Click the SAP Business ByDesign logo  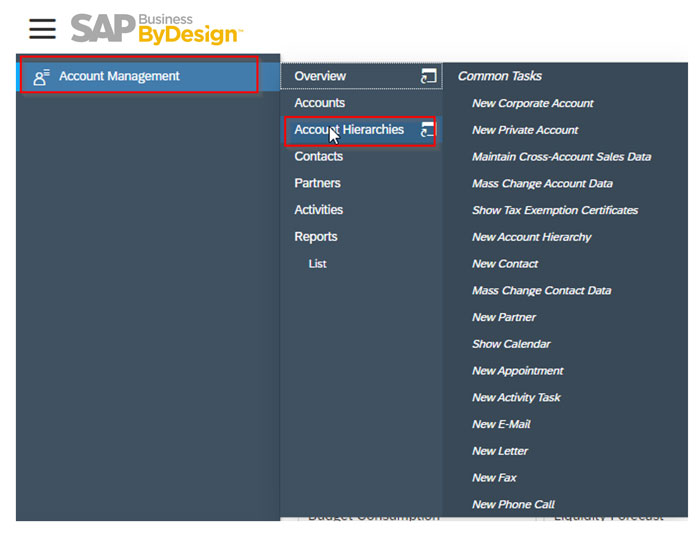pyautogui.click(x=156, y=28)
